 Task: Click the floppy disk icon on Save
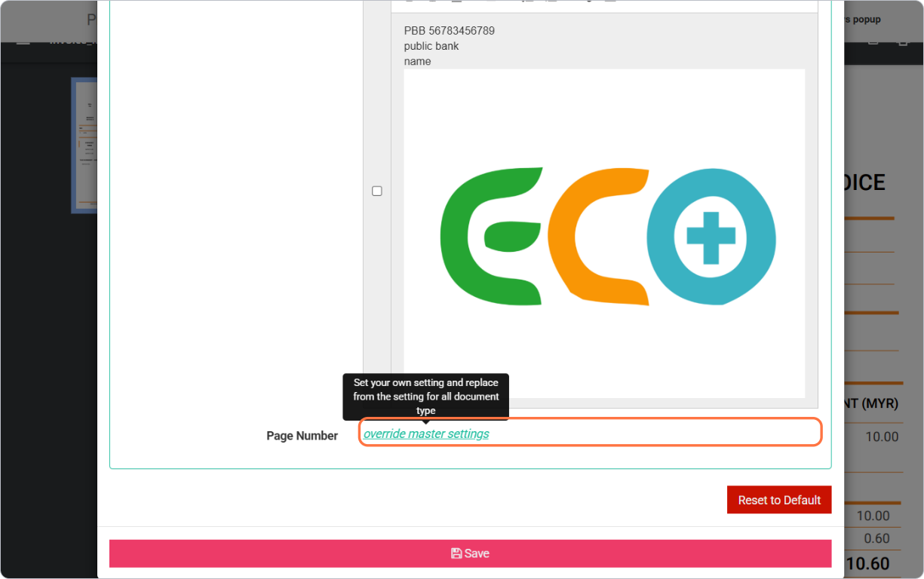point(456,553)
